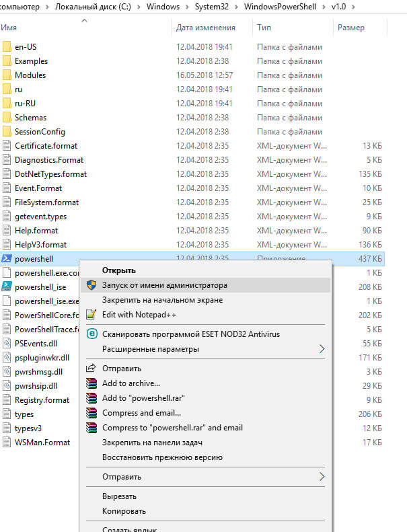Select the types file name

tap(24, 414)
